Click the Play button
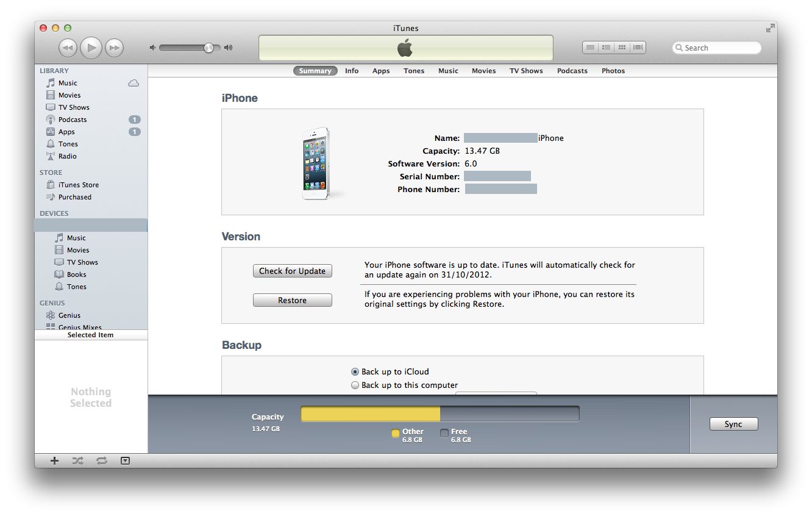This screenshot has height=516, width=812. coord(91,48)
